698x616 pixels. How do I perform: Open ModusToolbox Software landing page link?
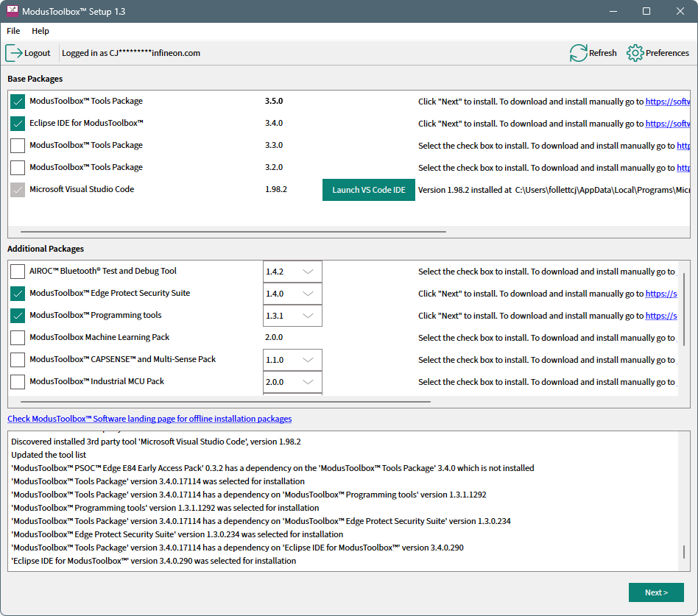(x=149, y=419)
